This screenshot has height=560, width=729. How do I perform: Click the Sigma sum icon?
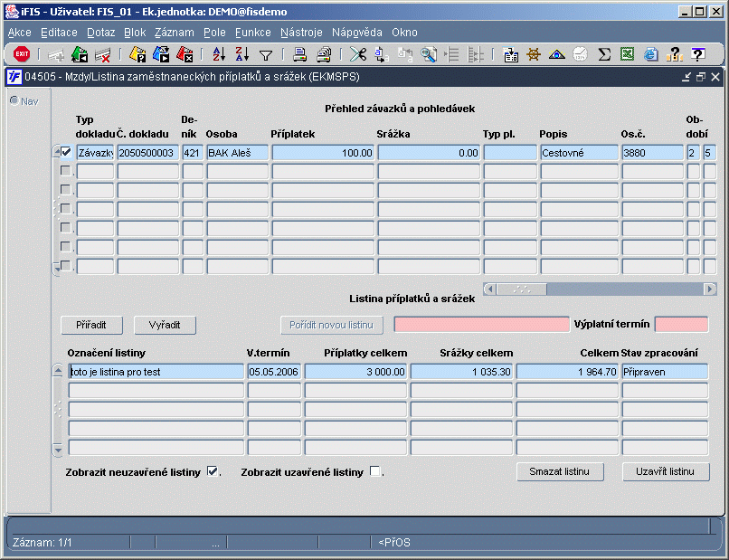pos(604,55)
